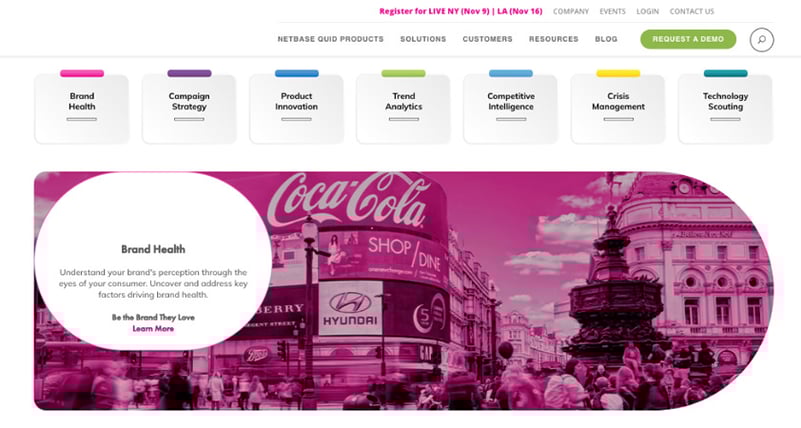Open the Contact Us link

(x=692, y=12)
